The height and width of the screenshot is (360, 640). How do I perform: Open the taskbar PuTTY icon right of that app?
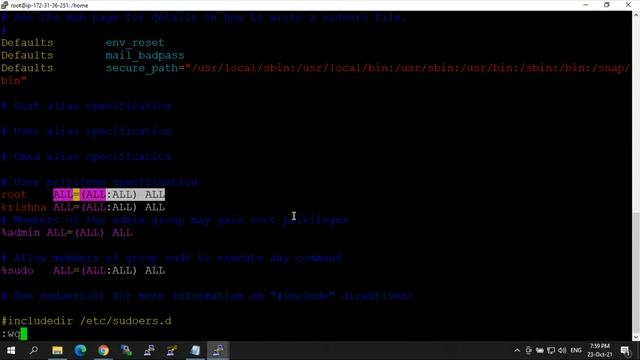149,350
